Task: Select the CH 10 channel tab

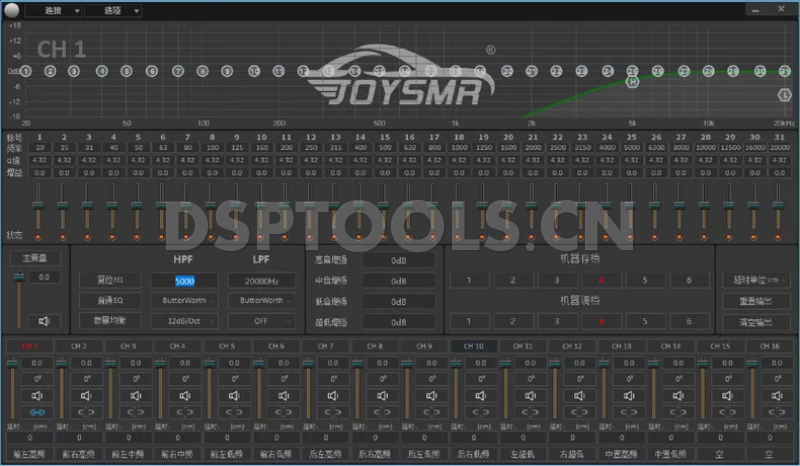Action: click(473, 346)
